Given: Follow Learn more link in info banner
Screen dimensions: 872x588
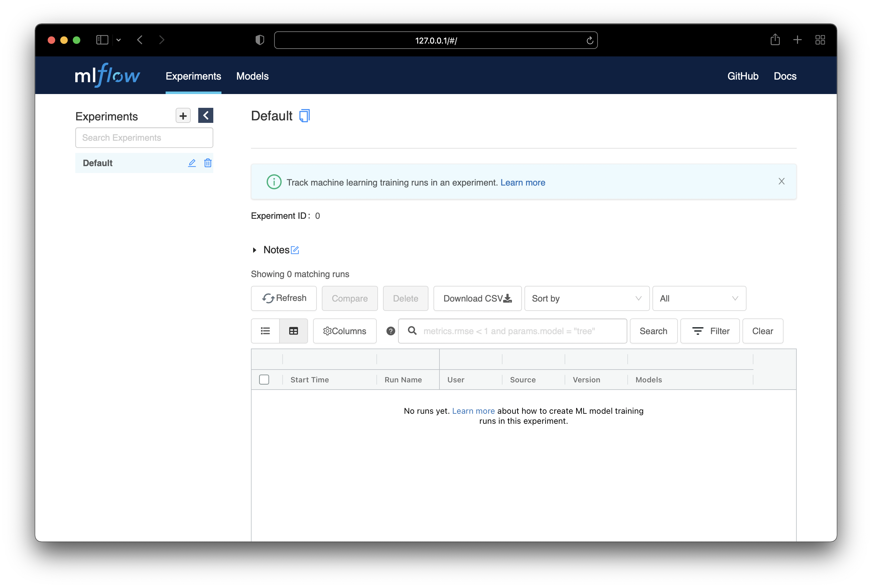Looking at the screenshot, I should pyautogui.click(x=522, y=183).
